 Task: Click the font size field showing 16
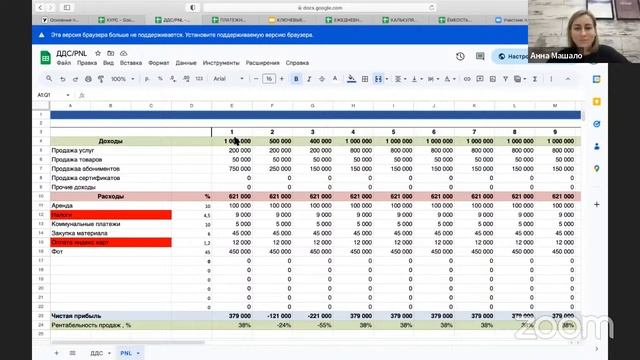[269, 79]
